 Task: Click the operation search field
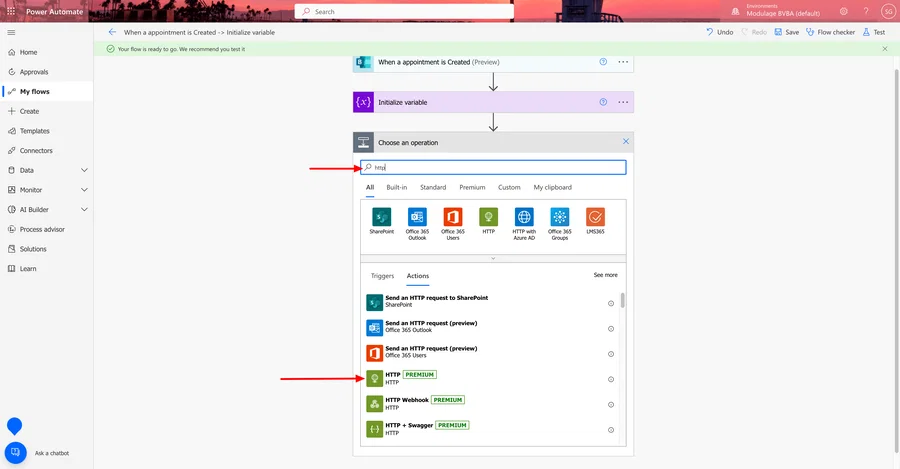(493, 168)
